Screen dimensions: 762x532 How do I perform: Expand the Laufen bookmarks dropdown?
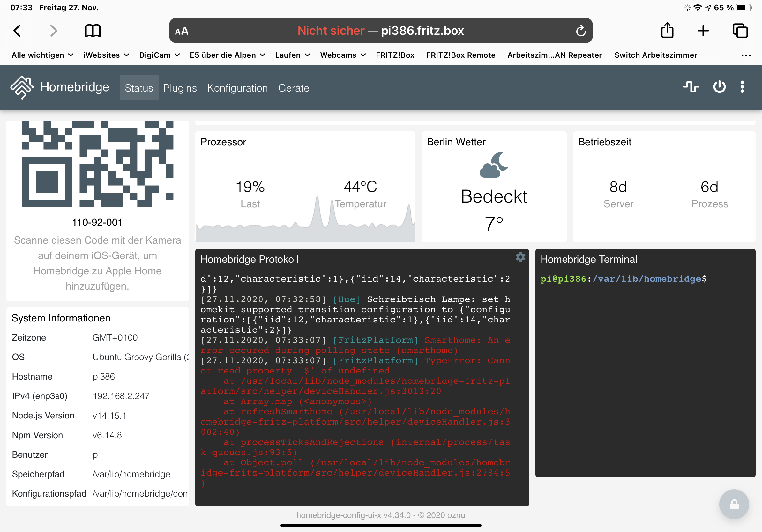point(292,55)
